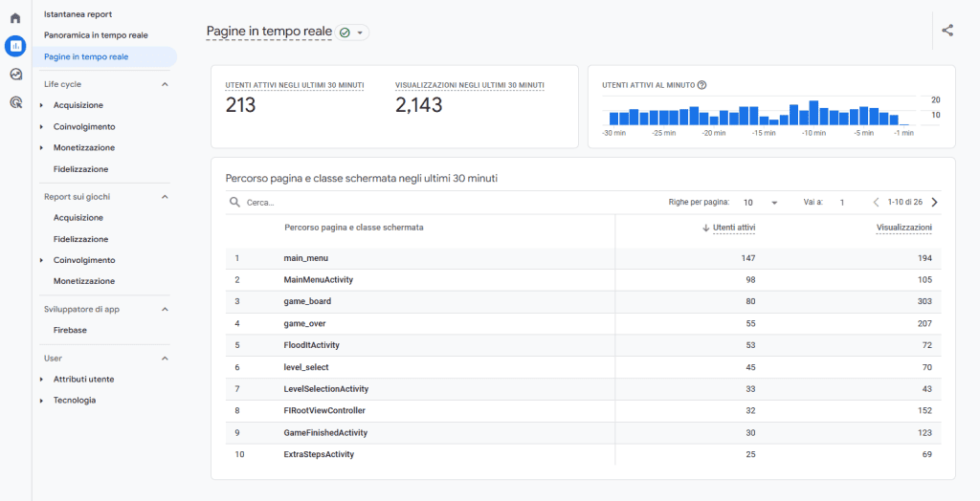Screen dimensions: 980x501
Task: Click the FIRootViewController row
Action: [583, 411]
